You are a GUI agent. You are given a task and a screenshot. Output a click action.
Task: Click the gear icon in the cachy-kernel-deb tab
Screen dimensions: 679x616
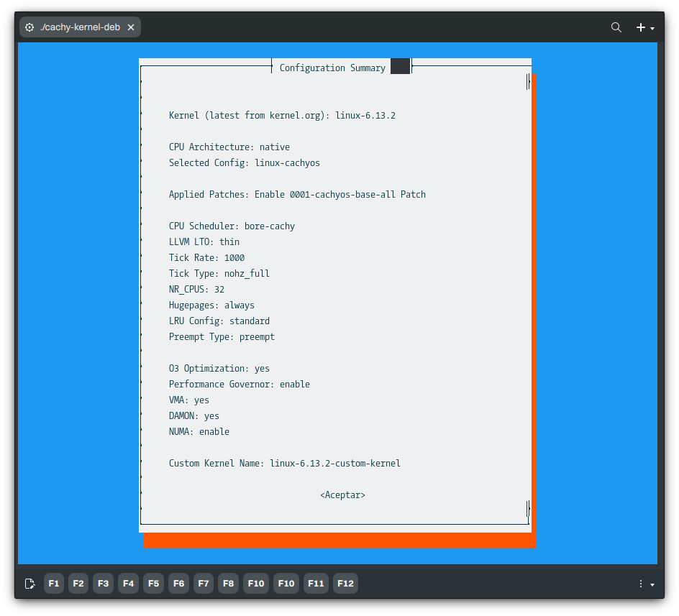(29, 27)
